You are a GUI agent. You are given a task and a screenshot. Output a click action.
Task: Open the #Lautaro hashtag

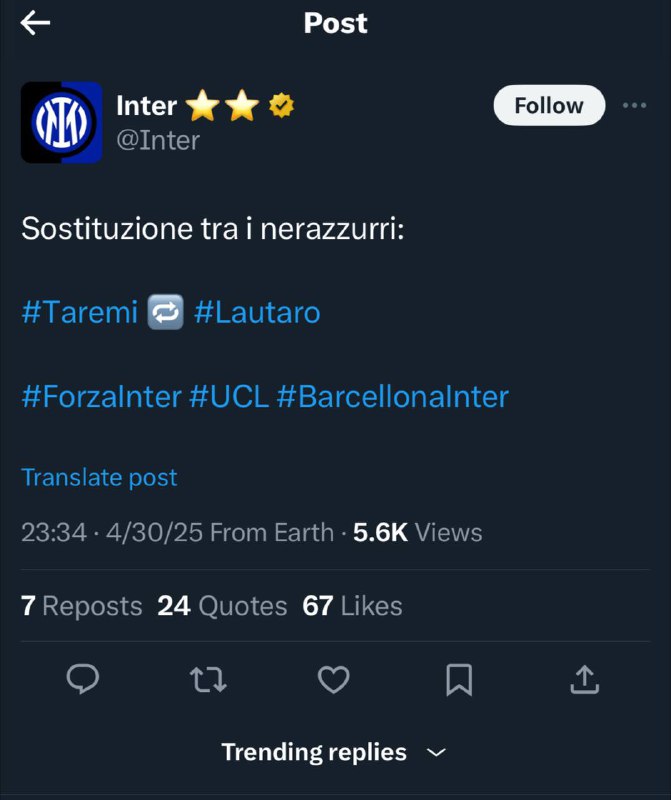pyautogui.click(x=257, y=312)
